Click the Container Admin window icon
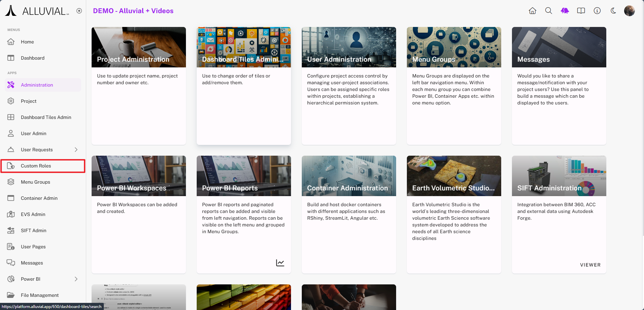The width and height of the screenshot is (644, 310). point(11,198)
